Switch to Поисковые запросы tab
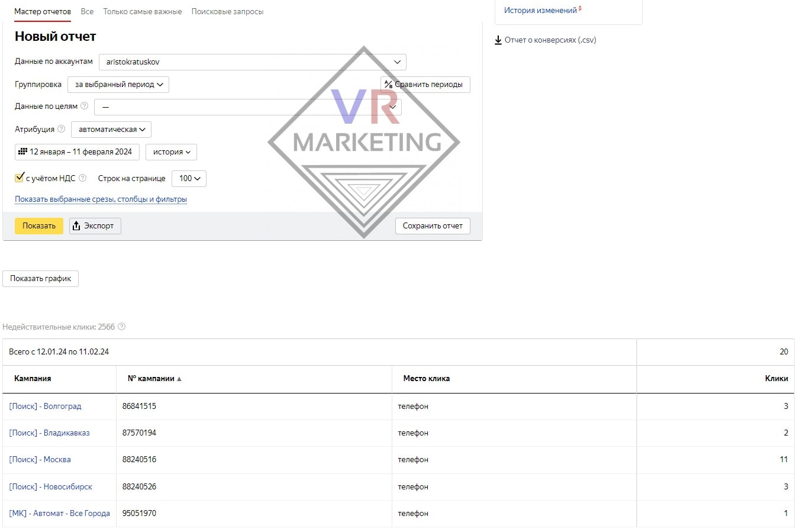The image size is (800, 532). [227, 11]
